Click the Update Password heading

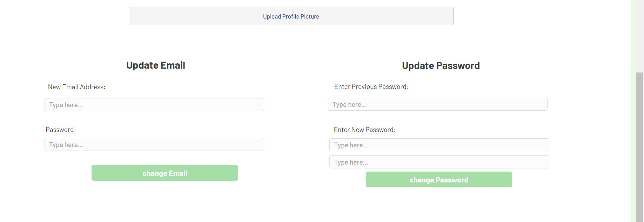(x=441, y=66)
